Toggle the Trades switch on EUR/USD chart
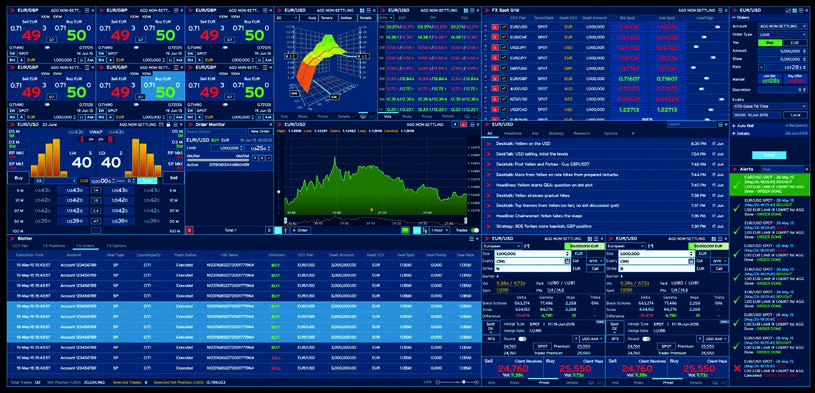The width and height of the screenshot is (815, 393). click(475, 230)
